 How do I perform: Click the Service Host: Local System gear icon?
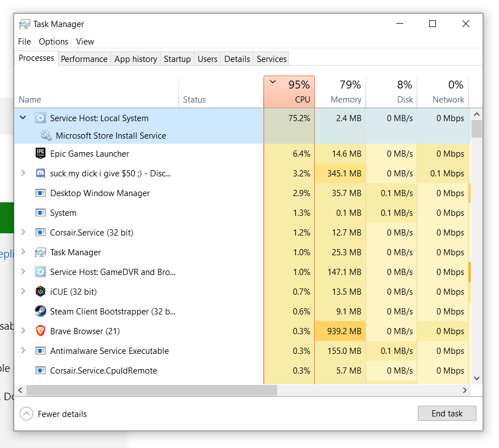[x=41, y=118]
